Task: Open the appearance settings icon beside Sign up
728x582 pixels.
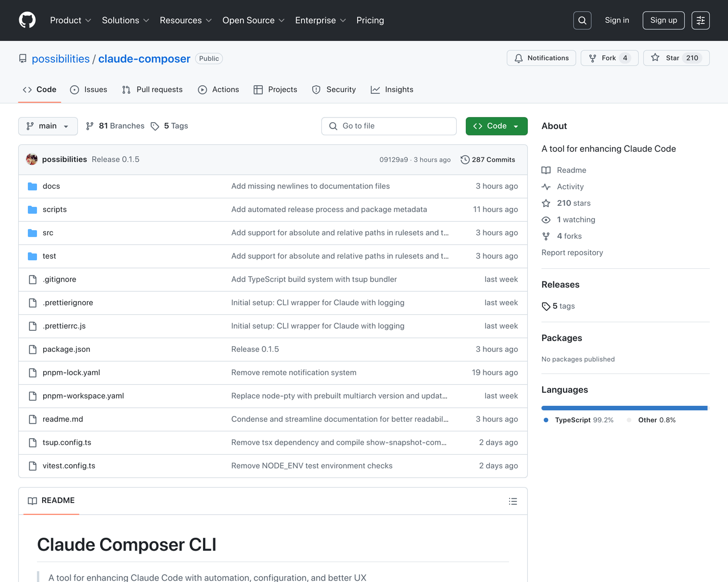Action: tap(701, 20)
